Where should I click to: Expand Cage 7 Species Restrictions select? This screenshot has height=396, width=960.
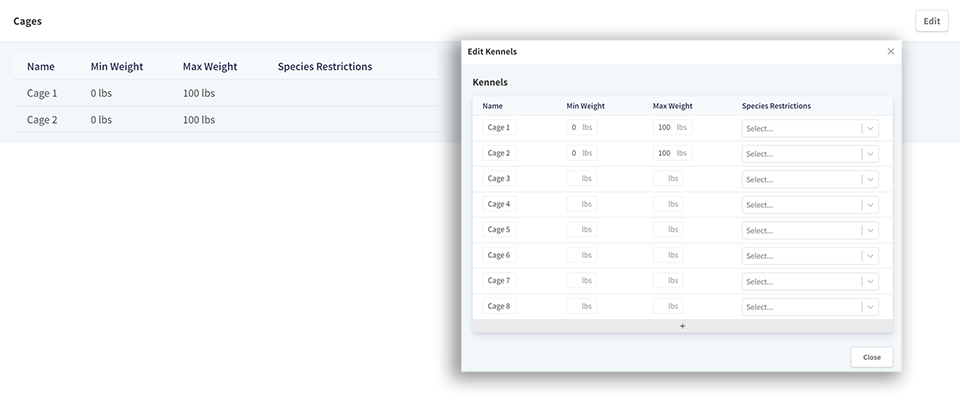point(810,282)
